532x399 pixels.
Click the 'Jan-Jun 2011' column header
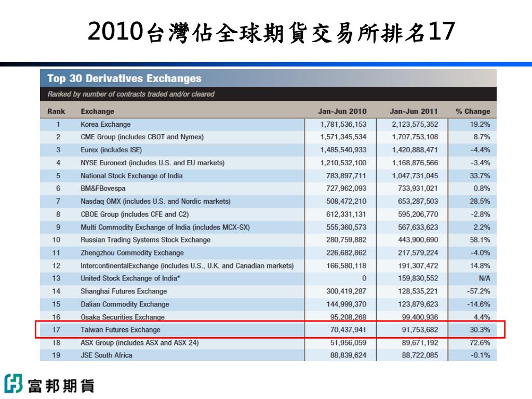[x=414, y=111]
